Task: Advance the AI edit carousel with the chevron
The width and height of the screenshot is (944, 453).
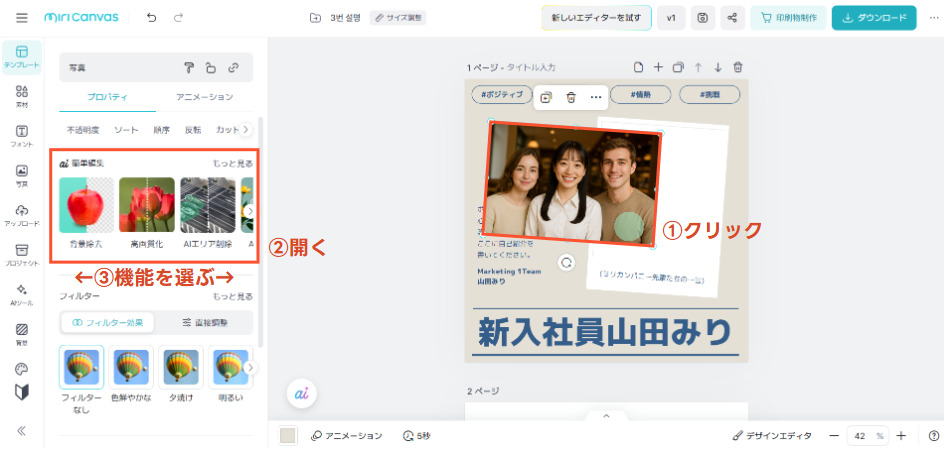Action: point(249,211)
